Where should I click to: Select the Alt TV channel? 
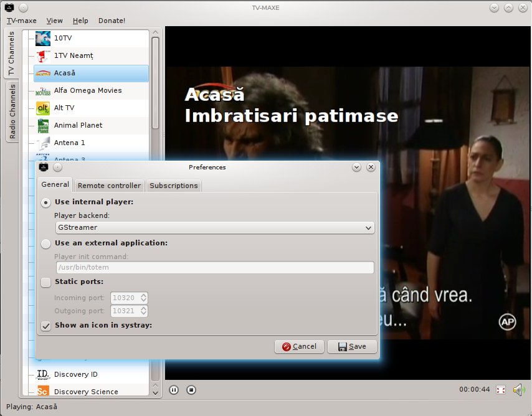pos(91,108)
